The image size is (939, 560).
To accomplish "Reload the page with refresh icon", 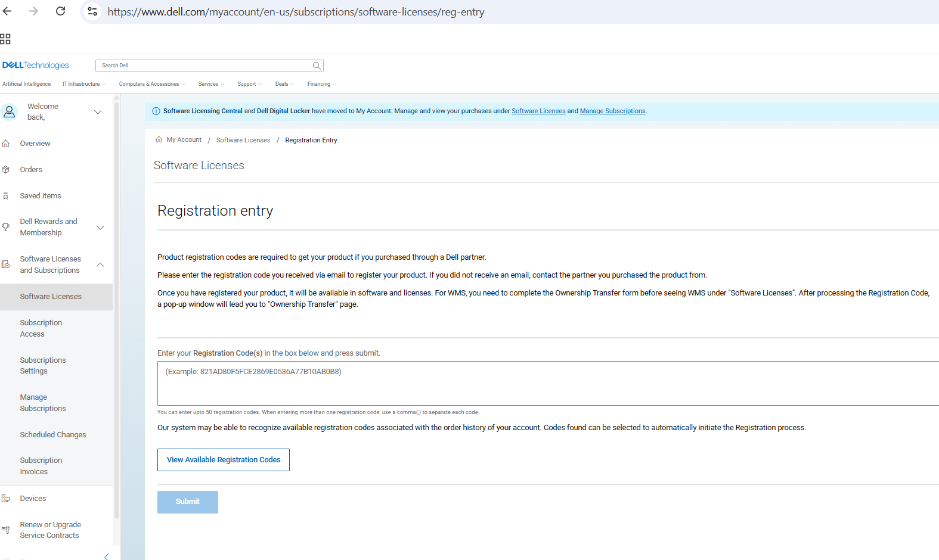I will click(x=60, y=11).
